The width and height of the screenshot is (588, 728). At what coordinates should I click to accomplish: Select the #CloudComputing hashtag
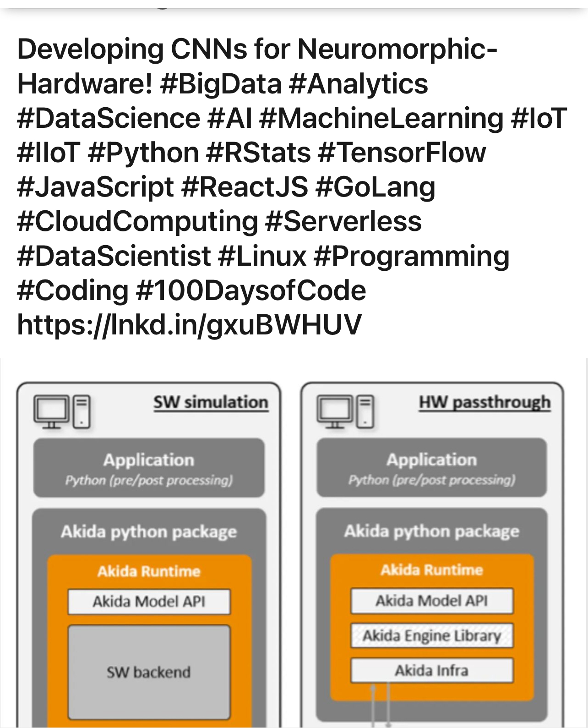tap(137, 221)
